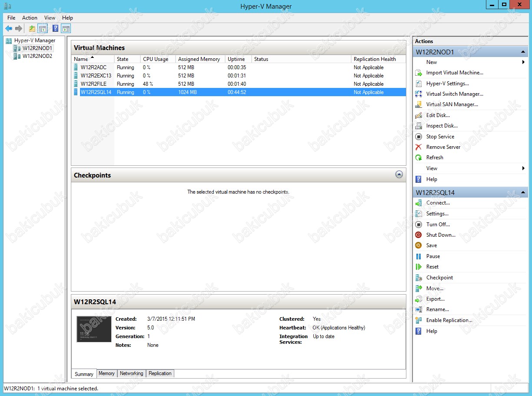Screen dimensions: 532x396
Task: Select W12R2NOD1 server in tree
Action: click(x=37, y=48)
